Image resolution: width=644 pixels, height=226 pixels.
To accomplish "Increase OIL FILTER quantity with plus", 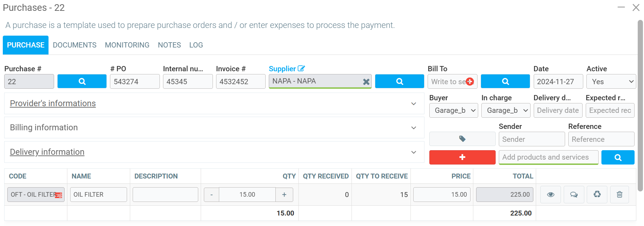I will (284, 195).
